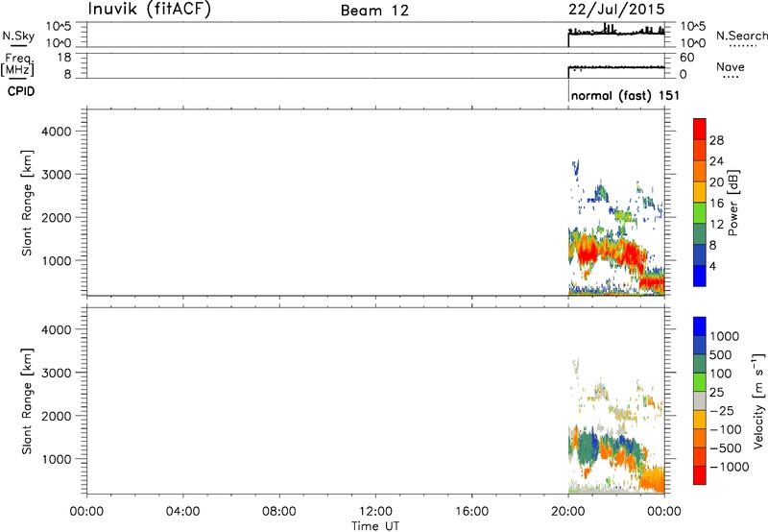Click the '08:00' time axis label

click(279, 512)
